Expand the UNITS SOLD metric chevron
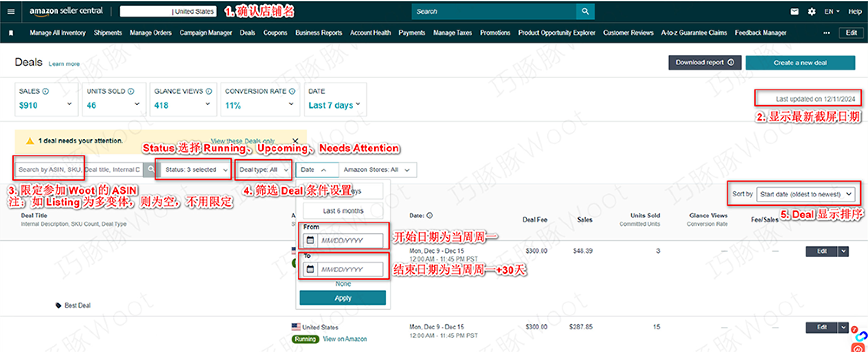Viewport: 868px width, 352px height. coord(137,104)
